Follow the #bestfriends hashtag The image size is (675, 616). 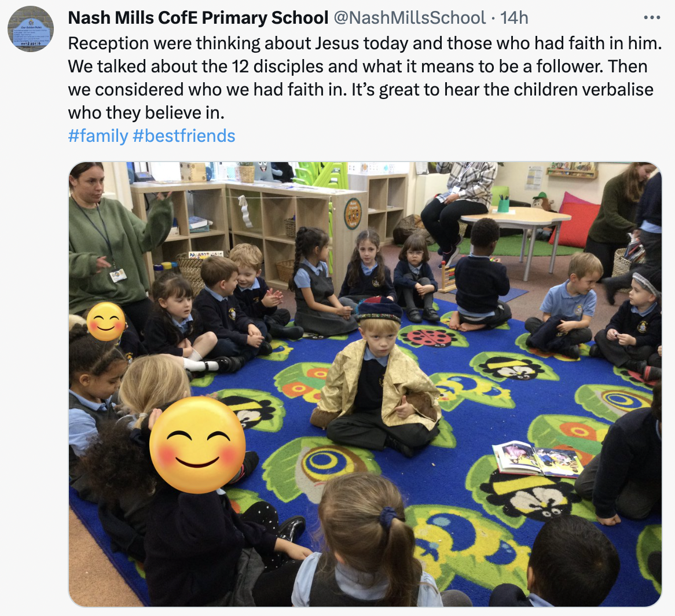[x=184, y=136]
